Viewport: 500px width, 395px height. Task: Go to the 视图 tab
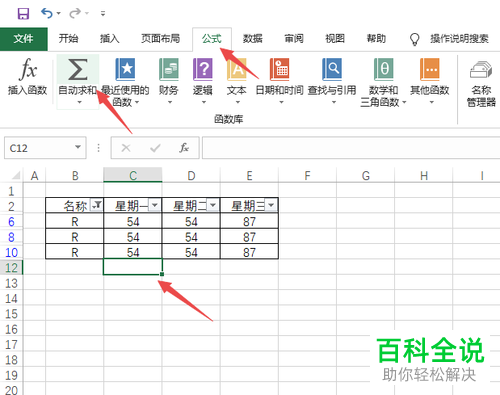[x=335, y=39]
